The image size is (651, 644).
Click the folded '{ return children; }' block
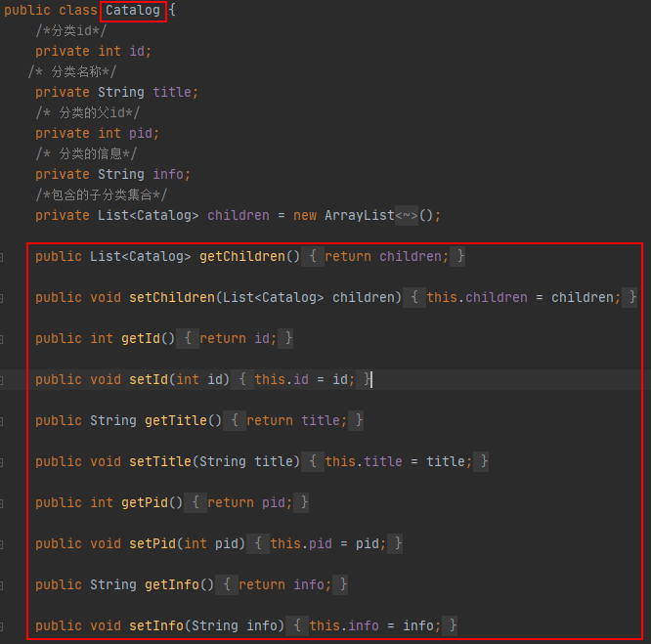coord(386,257)
